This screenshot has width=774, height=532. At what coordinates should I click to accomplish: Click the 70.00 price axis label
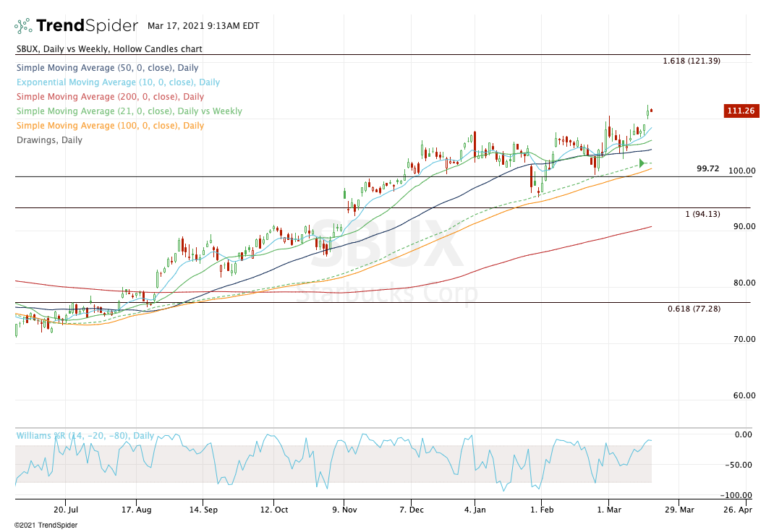click(744, 339)
